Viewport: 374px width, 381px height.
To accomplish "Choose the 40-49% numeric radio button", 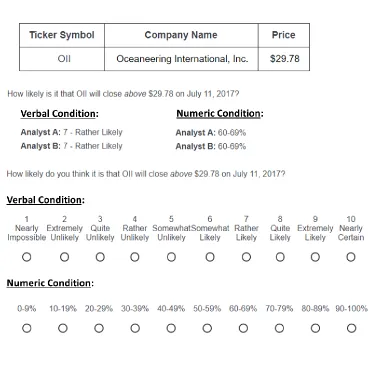I will [171, 328].
